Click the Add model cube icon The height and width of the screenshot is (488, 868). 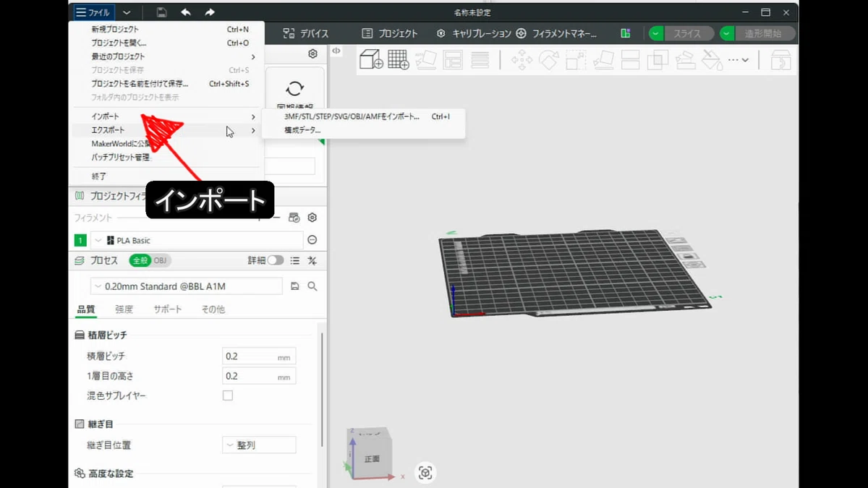tap(371, 60)
